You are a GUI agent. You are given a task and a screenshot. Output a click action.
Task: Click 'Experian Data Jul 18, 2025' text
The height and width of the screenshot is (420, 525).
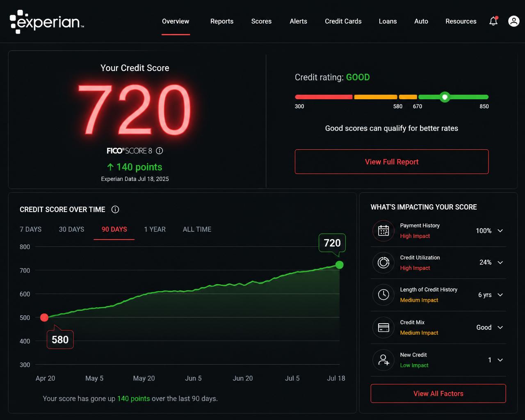click(135, 179)
